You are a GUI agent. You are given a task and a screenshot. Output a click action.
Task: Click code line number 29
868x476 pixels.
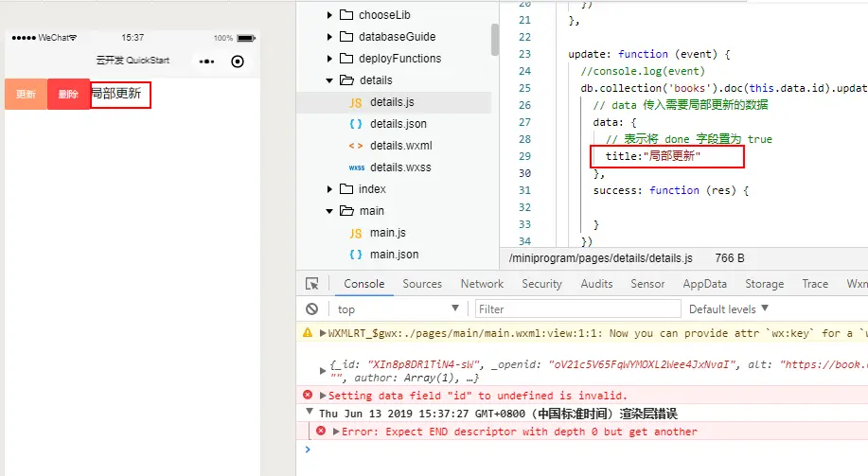[x=524, y=156]
